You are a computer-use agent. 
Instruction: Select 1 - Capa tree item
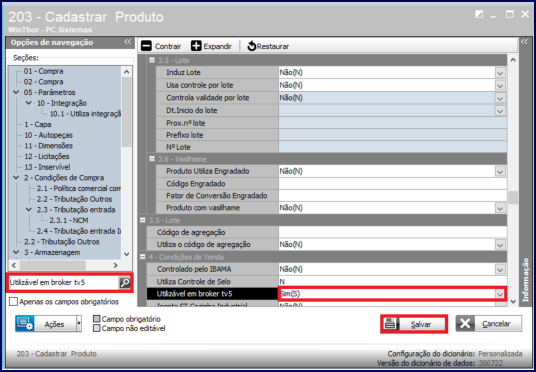click(x=38, y=124)
